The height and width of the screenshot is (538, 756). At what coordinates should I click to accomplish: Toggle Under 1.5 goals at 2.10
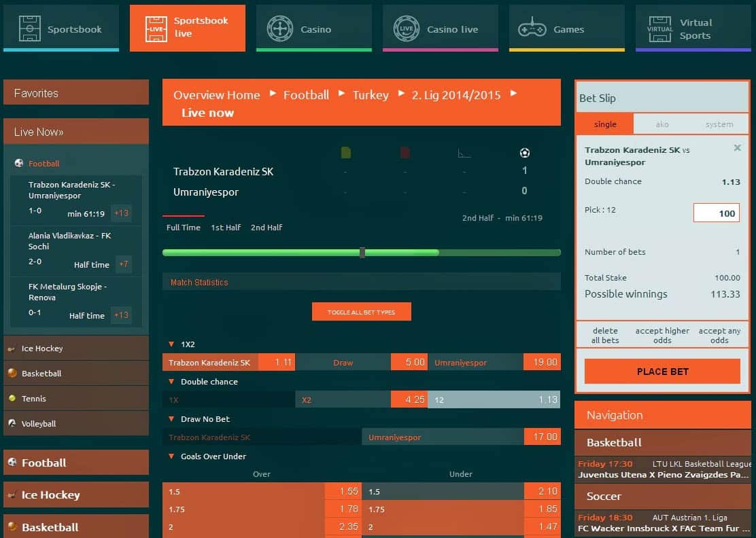[x=462, y=491]
